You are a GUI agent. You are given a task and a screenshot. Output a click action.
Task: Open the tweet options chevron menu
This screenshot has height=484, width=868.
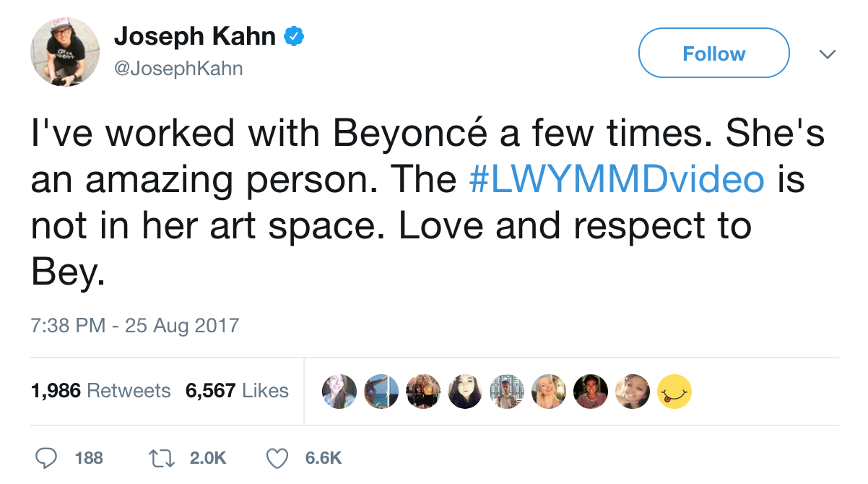pyautogui.click(x=827, y=54)
